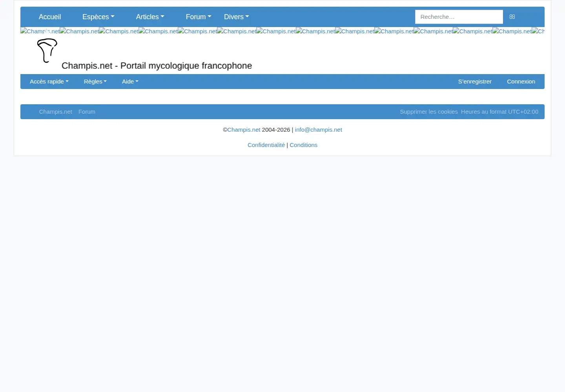
Task: Click Supprimer les cookies
Action: click(x=429, y=112)
